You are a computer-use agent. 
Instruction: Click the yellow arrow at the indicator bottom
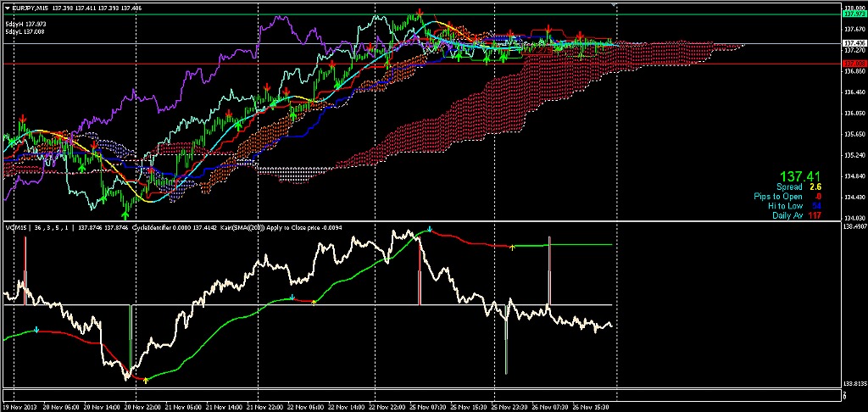pos(146,381)
